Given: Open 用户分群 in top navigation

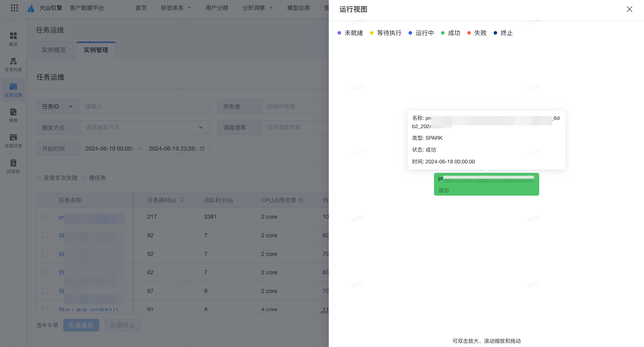Looking at the screenshot, I should pyautogui.click(x=217, y=8).
